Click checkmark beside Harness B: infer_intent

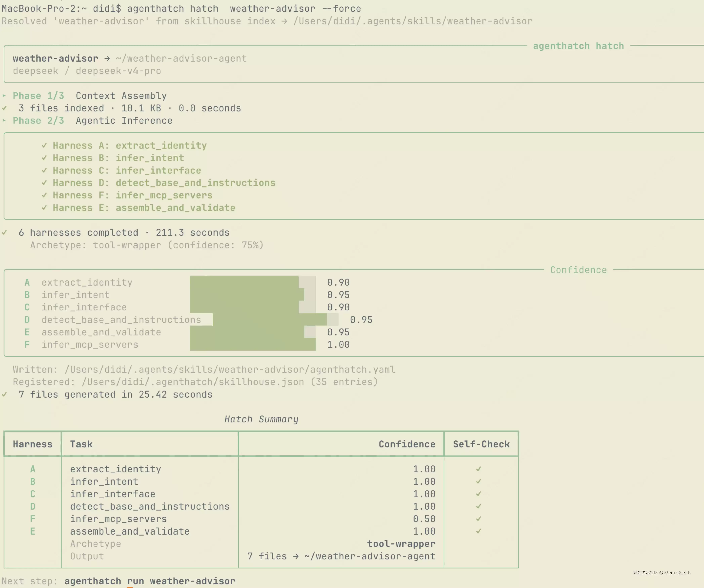point(44,158)
